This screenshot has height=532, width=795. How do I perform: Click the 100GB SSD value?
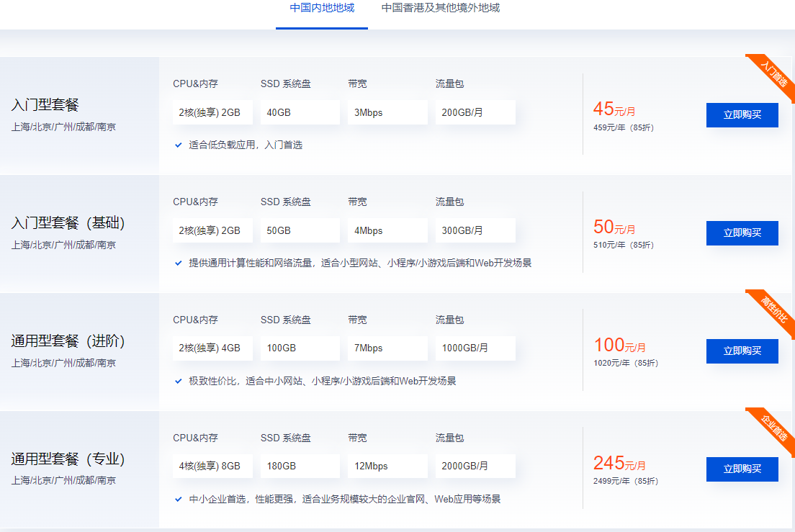coord(300,348)
